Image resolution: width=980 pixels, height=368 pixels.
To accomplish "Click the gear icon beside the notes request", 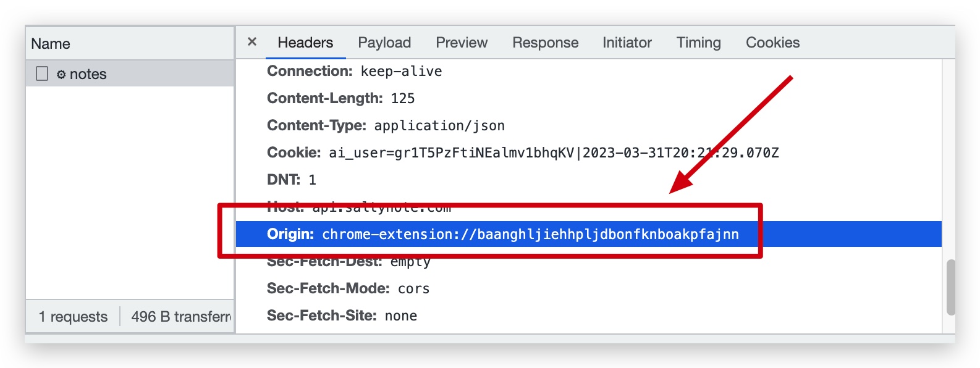I will 61,73.
